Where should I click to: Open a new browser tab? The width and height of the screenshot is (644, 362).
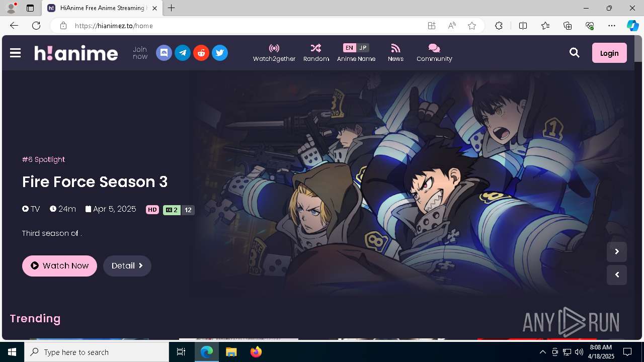click(x=172, y=8)
